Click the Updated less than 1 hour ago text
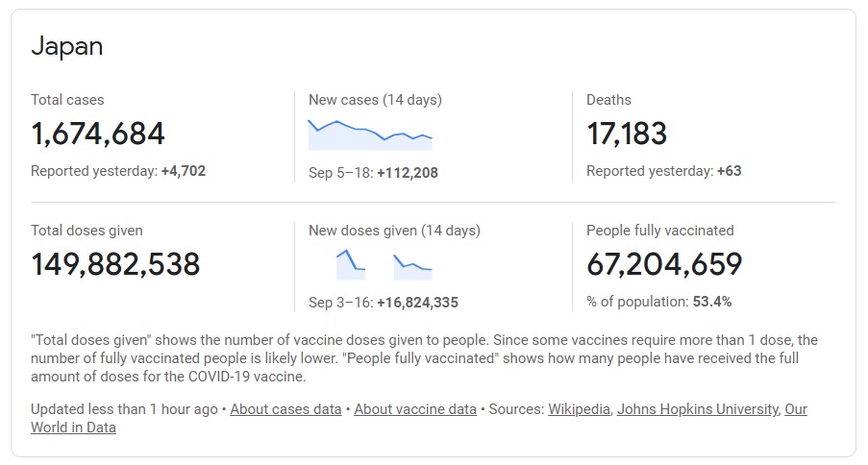The width and height of the screenshot is (868, 465). pos(124,409)
